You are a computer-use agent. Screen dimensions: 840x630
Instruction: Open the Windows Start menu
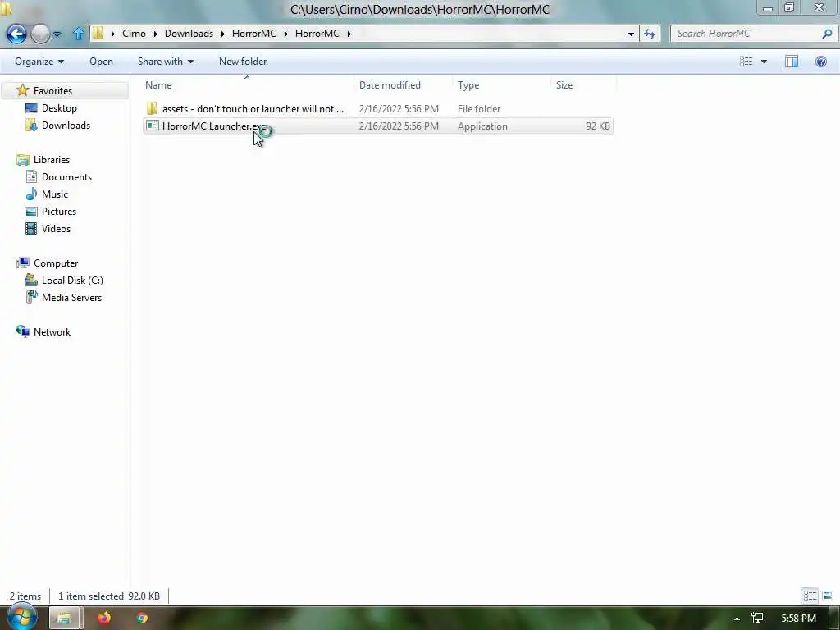(x=22, y=618)
